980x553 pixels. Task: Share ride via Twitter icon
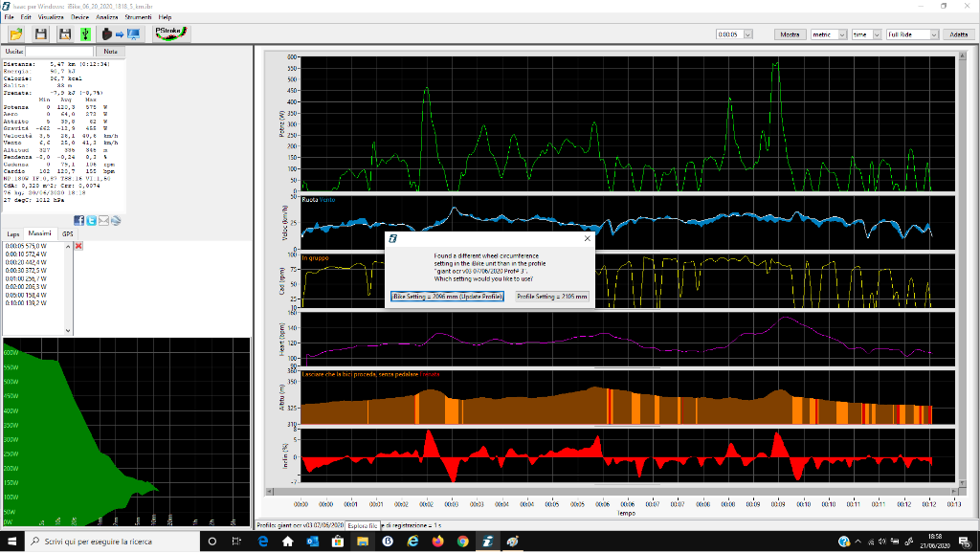(92, 220)
